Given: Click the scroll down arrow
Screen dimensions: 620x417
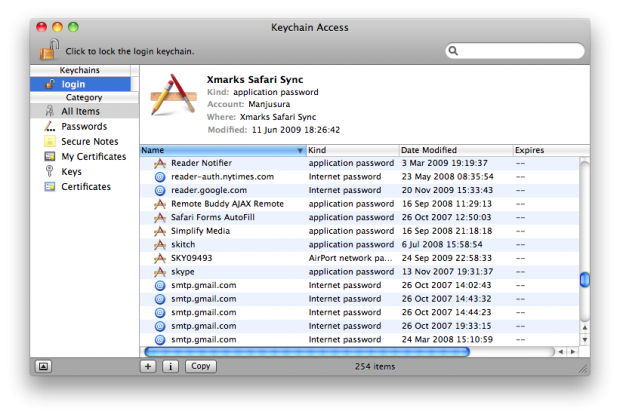Looking at the screenshot, I should (584, 340).
